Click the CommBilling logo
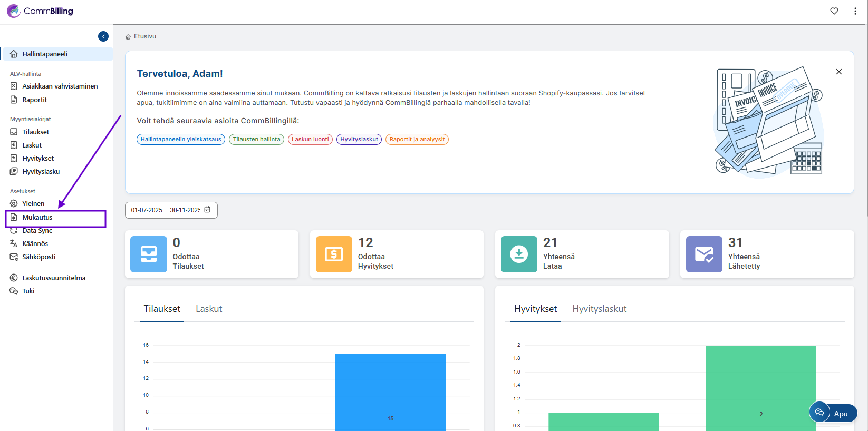 (40, 11)
